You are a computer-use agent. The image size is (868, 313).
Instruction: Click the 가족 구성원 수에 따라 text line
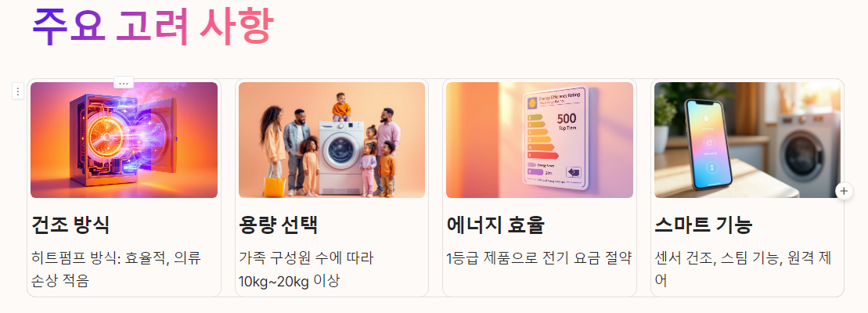tap(306, 257)
